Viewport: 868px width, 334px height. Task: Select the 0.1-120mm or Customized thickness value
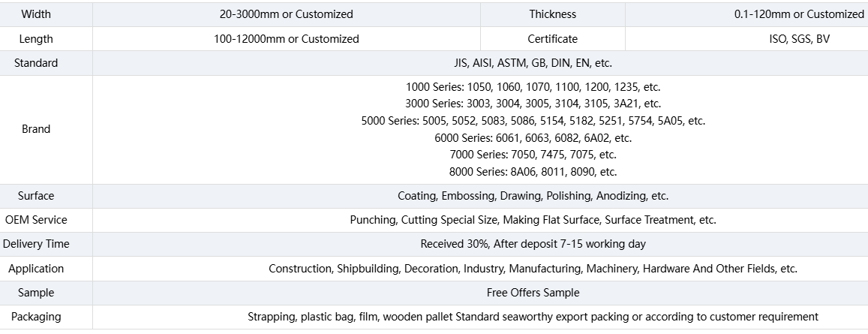799,14
